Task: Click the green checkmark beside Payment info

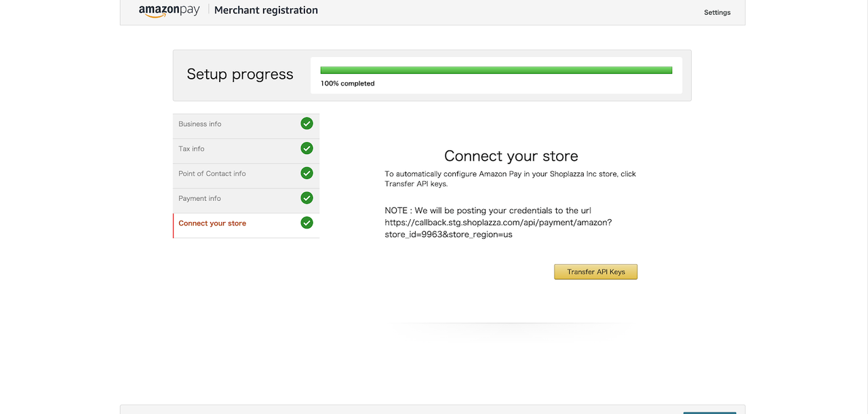Action: point(307,198)
